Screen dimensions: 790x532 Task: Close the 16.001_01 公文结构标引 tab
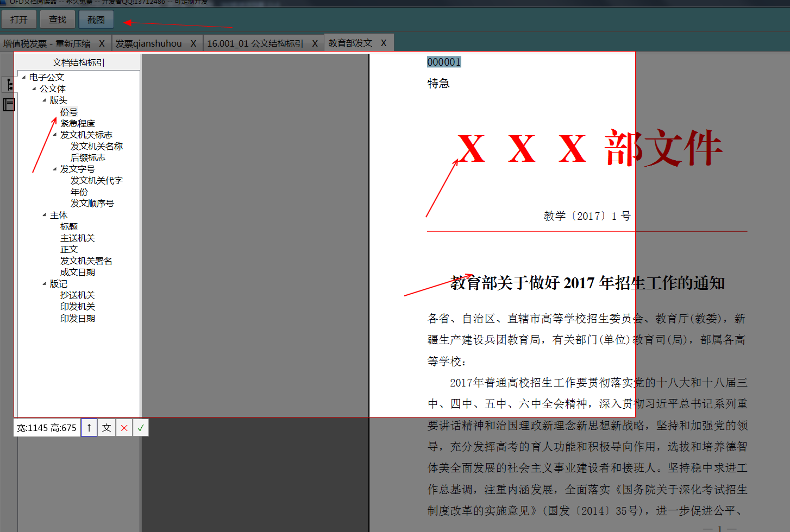(x=315, y=43)
